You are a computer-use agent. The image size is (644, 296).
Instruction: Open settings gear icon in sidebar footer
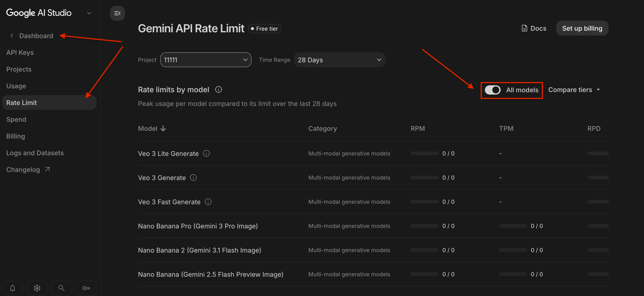click(x=37, y=288)
